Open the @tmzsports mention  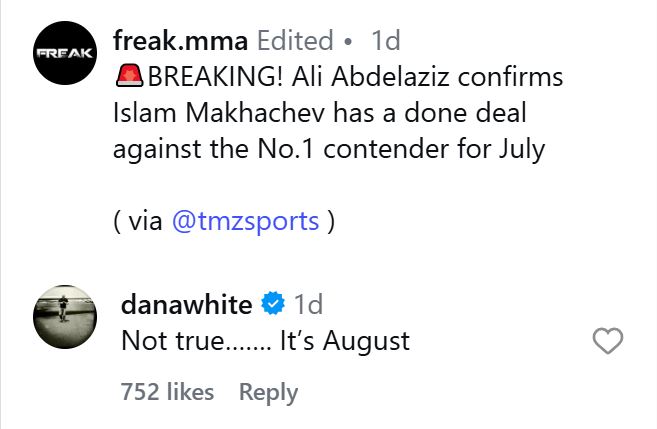(x=246, y=222)
